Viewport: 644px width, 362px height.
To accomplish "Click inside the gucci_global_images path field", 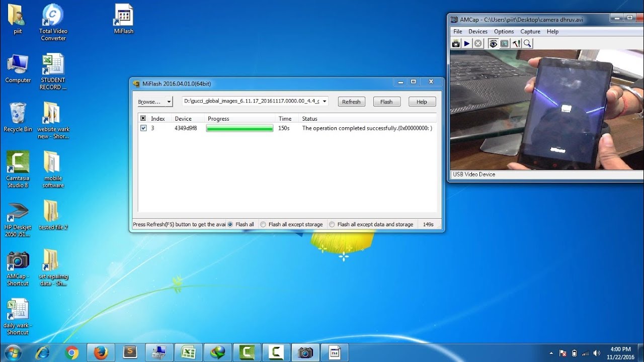I will (252, 101).
